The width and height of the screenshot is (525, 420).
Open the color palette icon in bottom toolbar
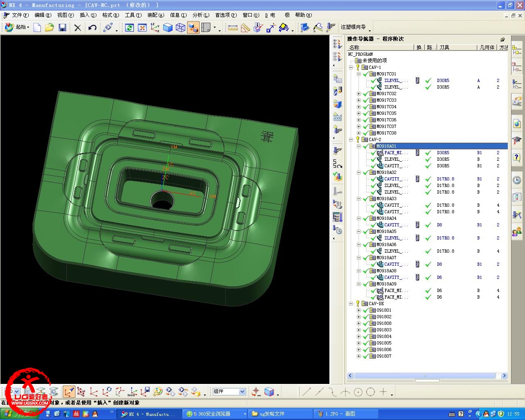158,392
